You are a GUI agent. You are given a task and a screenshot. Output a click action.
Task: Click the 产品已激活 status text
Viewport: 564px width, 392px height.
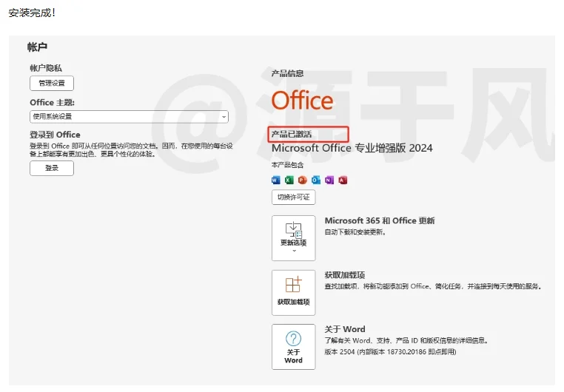[292, 135]
